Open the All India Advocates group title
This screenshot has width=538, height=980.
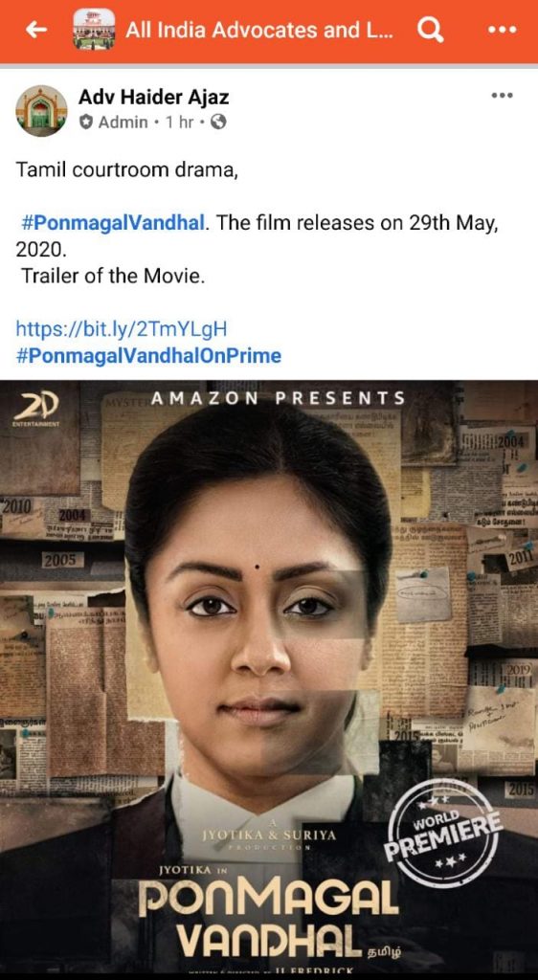coord(259,30)
